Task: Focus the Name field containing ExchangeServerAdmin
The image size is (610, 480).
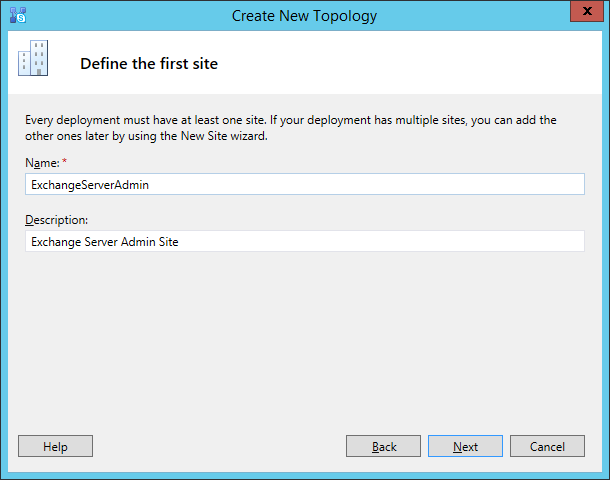Action: (305, 184)
